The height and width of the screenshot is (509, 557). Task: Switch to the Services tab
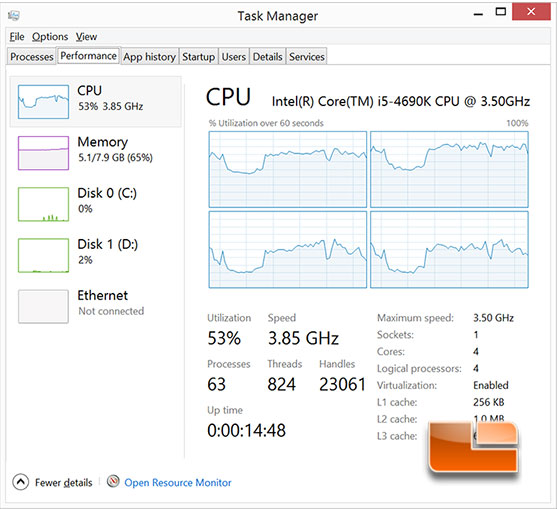(x=307, y=56)
